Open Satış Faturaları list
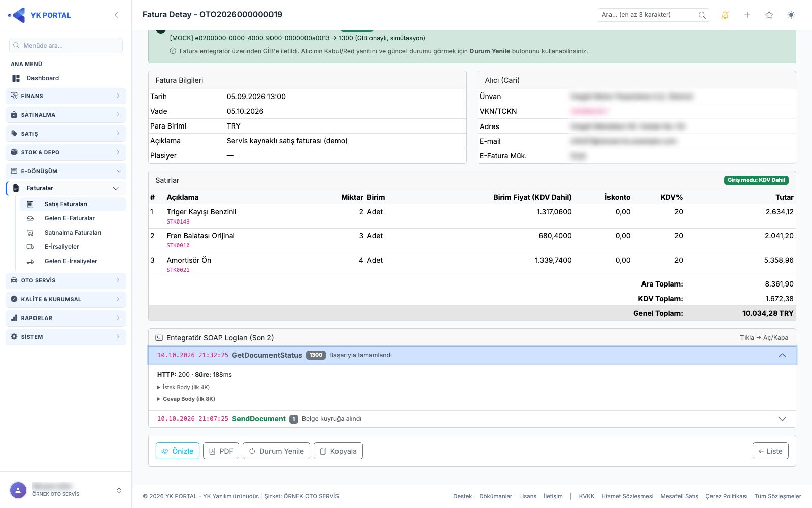 pyautogui.click(x=73, y=204)
